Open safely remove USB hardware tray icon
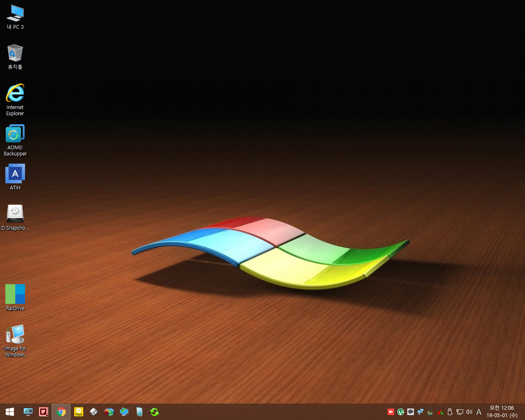This screenshot has width=525, height=420. tap(450, 412)
